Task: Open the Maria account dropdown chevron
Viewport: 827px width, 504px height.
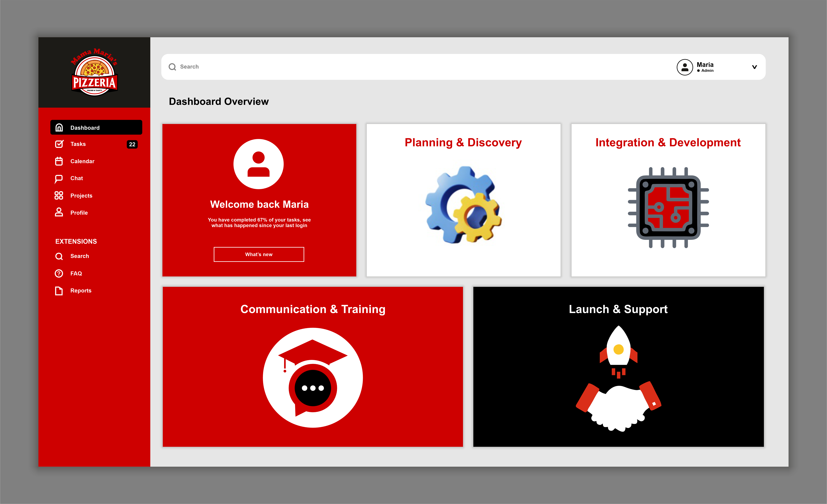Action: (755, 67)
